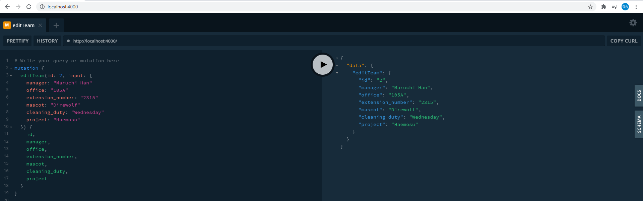Click the "Direwolf" value in the response
The width and height of the screenshot is (644, 201).
pos(403,110)
